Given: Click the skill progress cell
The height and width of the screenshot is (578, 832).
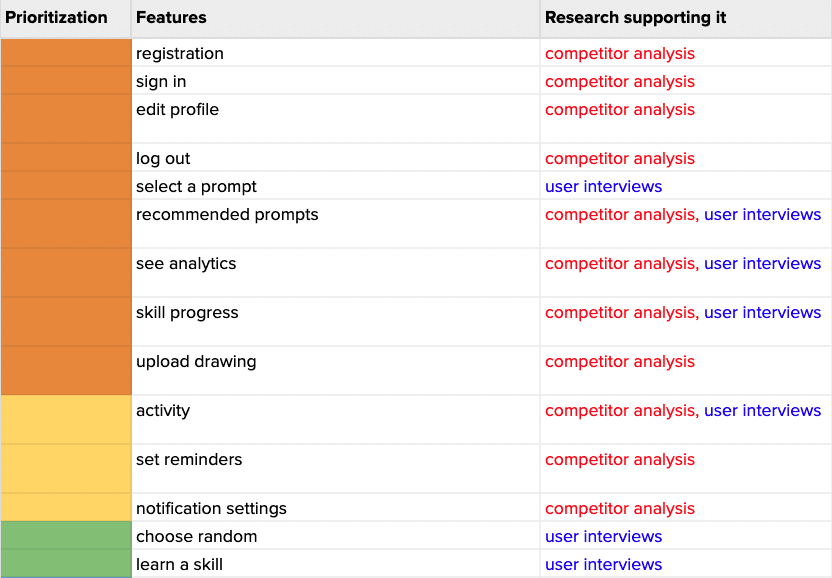Looking at the screenshot, I should [187, 313].
